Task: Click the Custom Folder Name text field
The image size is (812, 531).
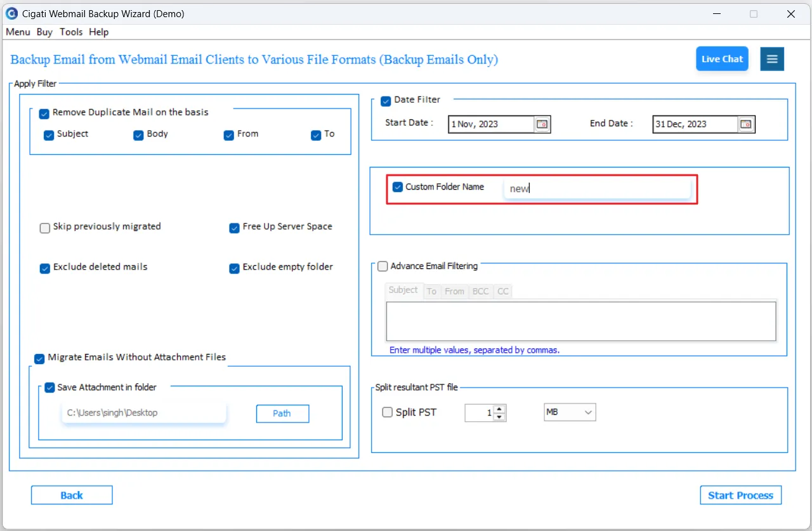Action: (597, 188)
